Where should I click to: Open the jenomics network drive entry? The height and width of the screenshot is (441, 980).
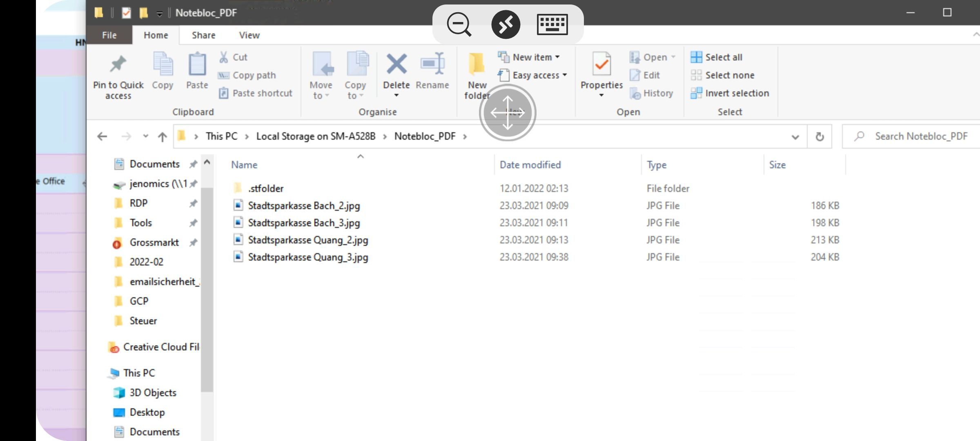pyautogui.click(x=158, y=184)
